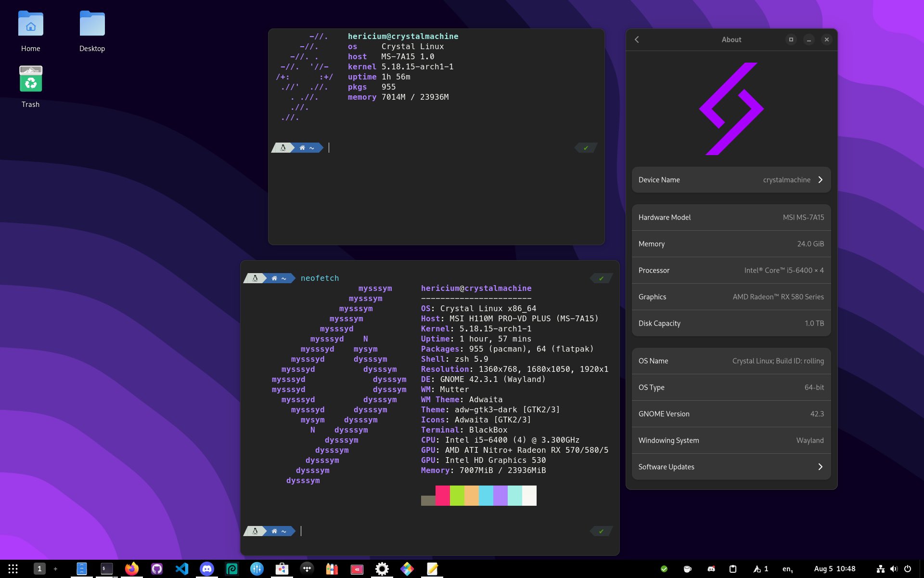This screenshot has width=924, height=578.
Task: Open the file manager icon in taskbar
Action: 80,568
